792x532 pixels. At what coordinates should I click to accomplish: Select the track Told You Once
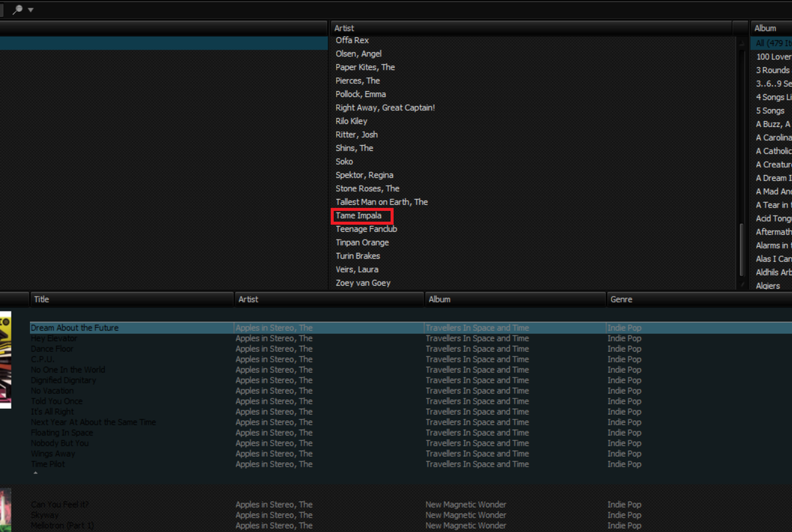(57, 401)
